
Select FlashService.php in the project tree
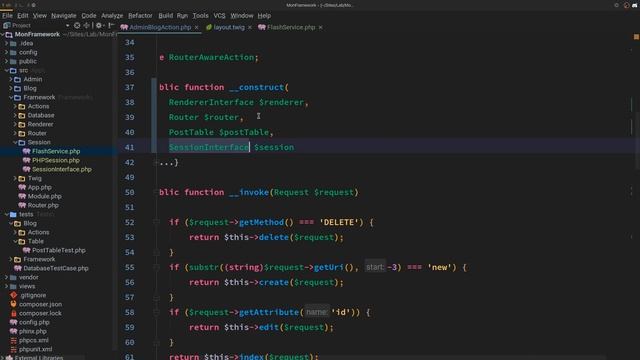point(56,151)
